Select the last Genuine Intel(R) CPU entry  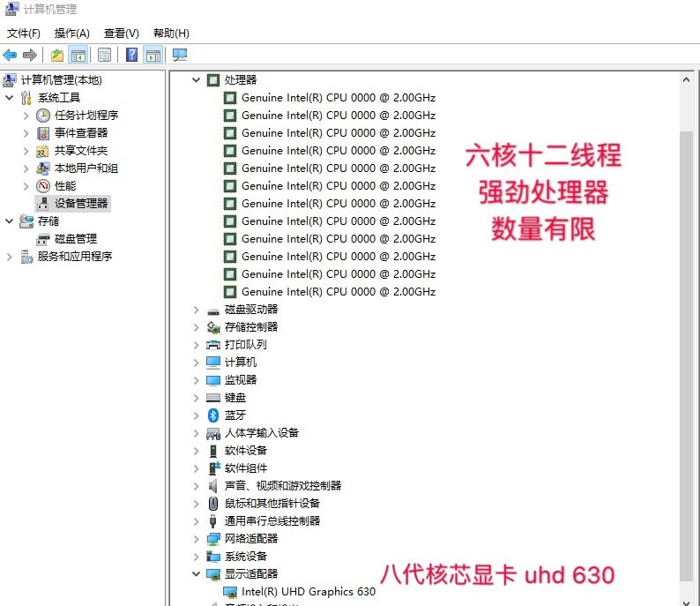pyautogui.click(x=339, y=292)
